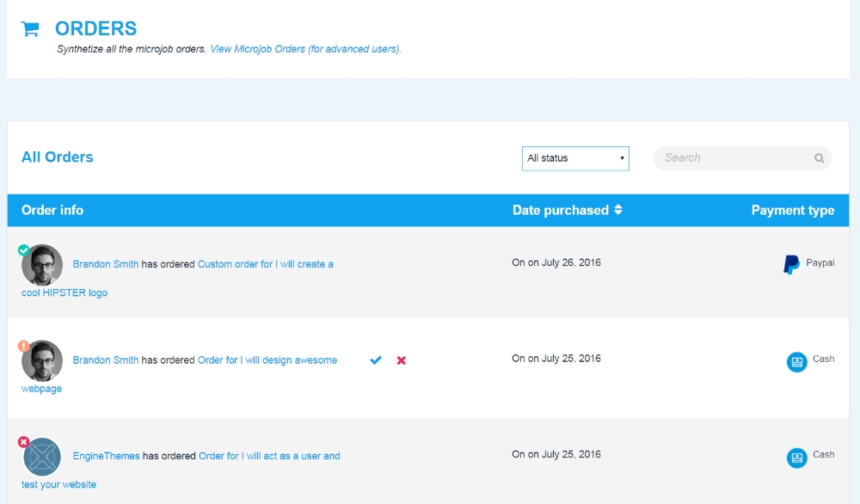Open the All status filter dropdown
860x504 pixels.
[575, 158]
